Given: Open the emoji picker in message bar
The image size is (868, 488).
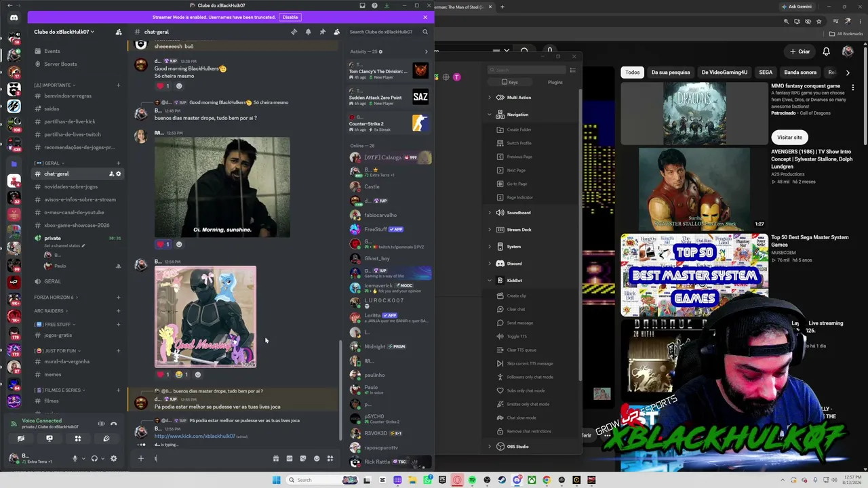Looking at the screenshot, I should coord(317,458).
